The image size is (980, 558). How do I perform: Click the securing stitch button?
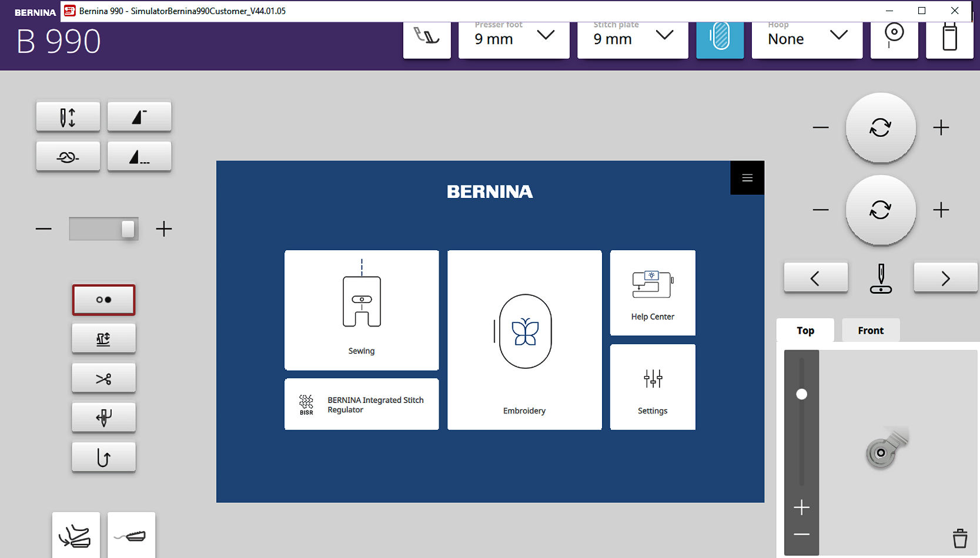tap(68, 156)
